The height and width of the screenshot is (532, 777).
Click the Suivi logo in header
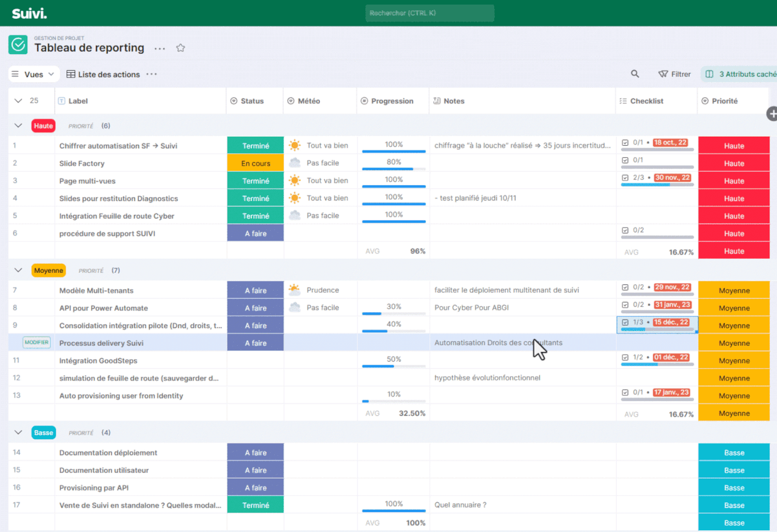29,13
